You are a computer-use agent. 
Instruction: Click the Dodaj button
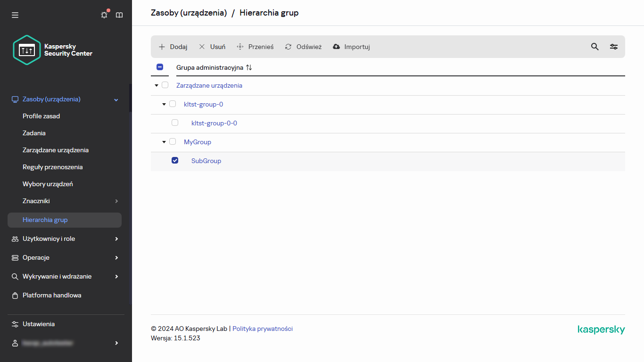[173, 47]
